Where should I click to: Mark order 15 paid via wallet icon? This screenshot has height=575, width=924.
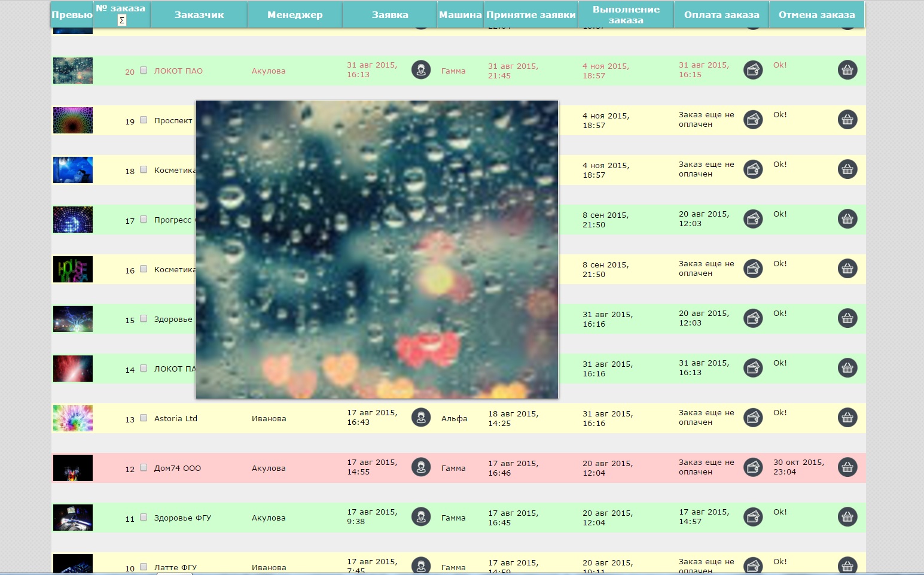[x=753, y=318]
